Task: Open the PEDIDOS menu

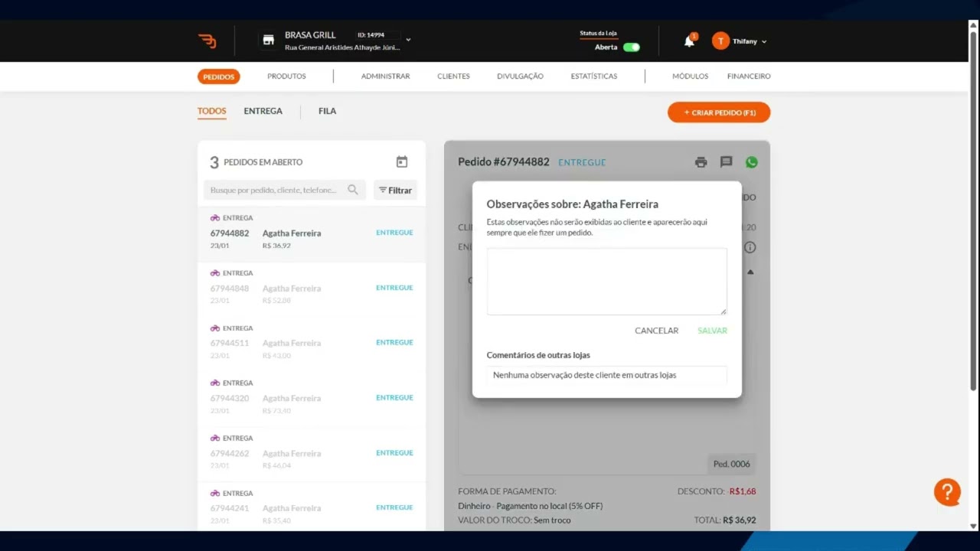Action: click(x=219, y=77)
